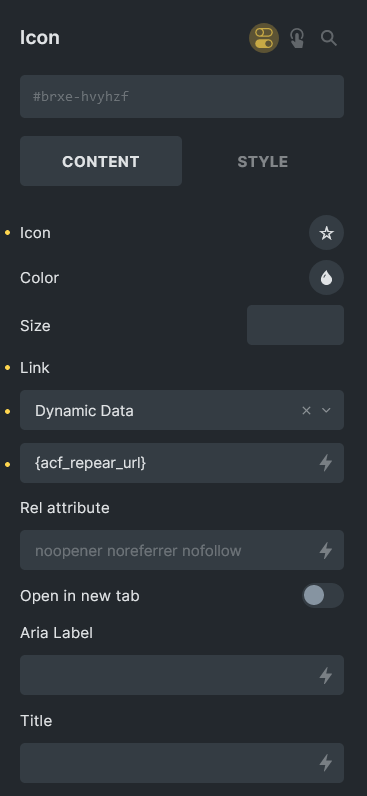Click the link type dropdown chevron
The width and height of the screenshot is (367, 796).
[x=326, y=410]
